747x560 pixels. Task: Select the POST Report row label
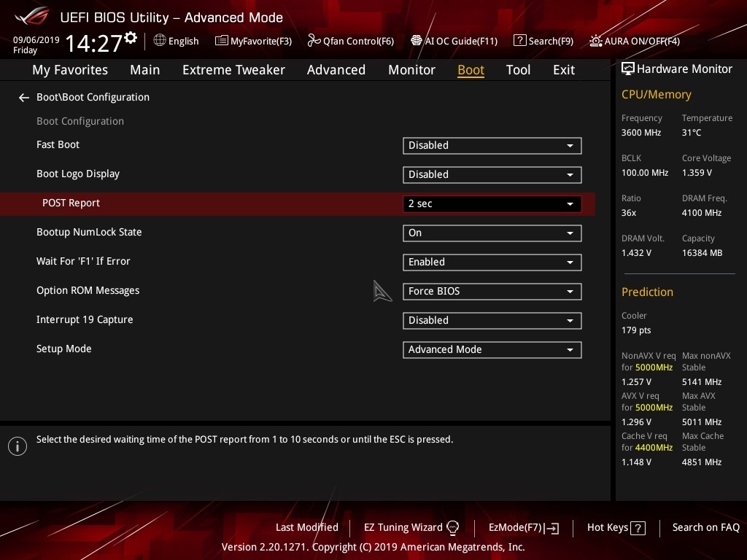[71, 203]
